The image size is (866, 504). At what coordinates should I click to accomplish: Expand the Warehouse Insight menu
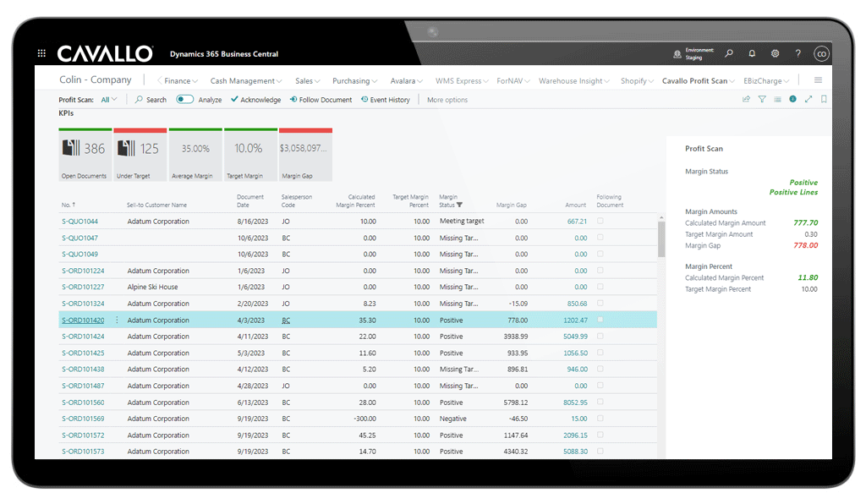[x=574, y=80]
